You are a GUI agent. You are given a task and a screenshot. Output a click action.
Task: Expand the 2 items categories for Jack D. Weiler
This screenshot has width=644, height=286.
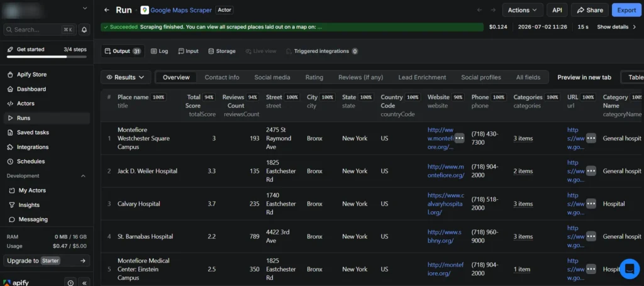tap(523, 171)
